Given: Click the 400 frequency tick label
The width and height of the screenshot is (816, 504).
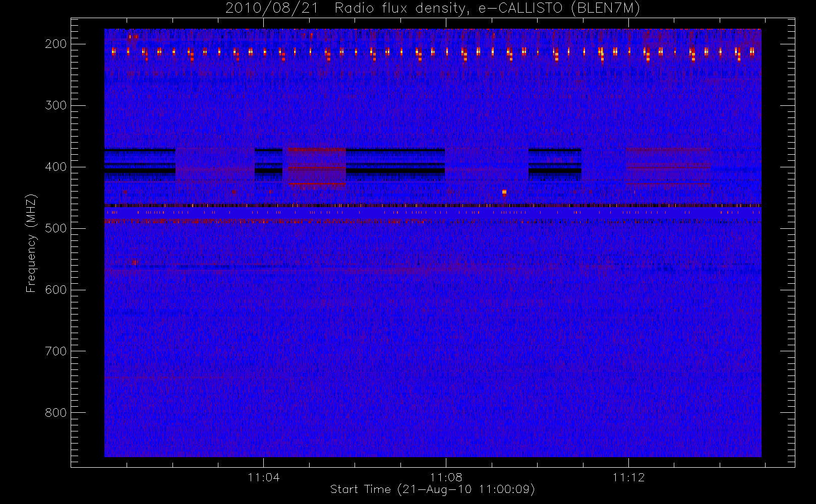Looking at the screenshot, I should tap(56, 167).
